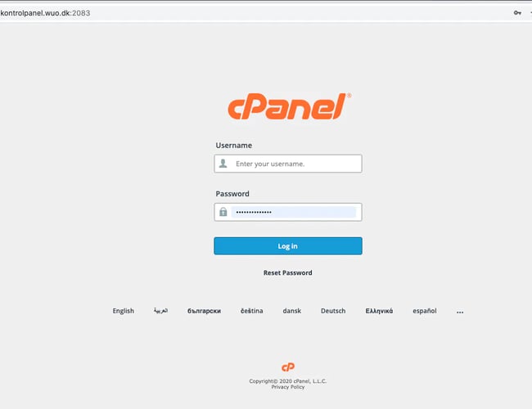The width and height of the screenshot is (532, 409).
Task: Switch language to български
Action: 205,311
